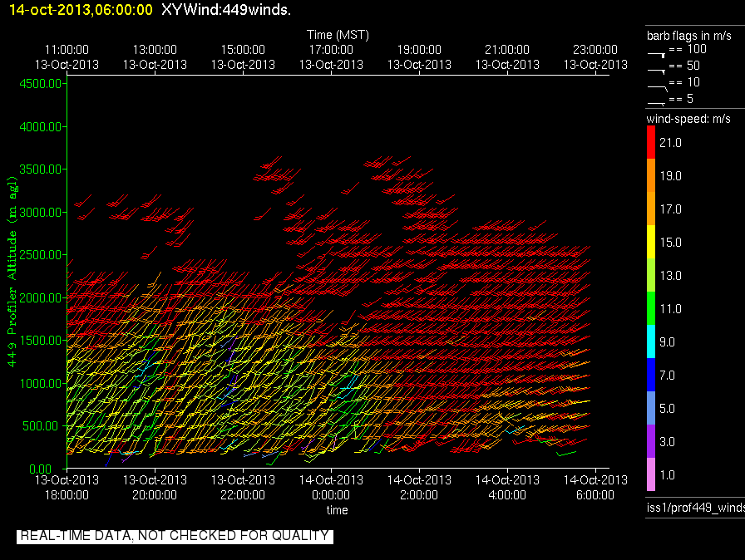Viewport: 745px width, 560px height.
Task: Click the 'time' bottom axis label
Action: click(x=338, y=510)
